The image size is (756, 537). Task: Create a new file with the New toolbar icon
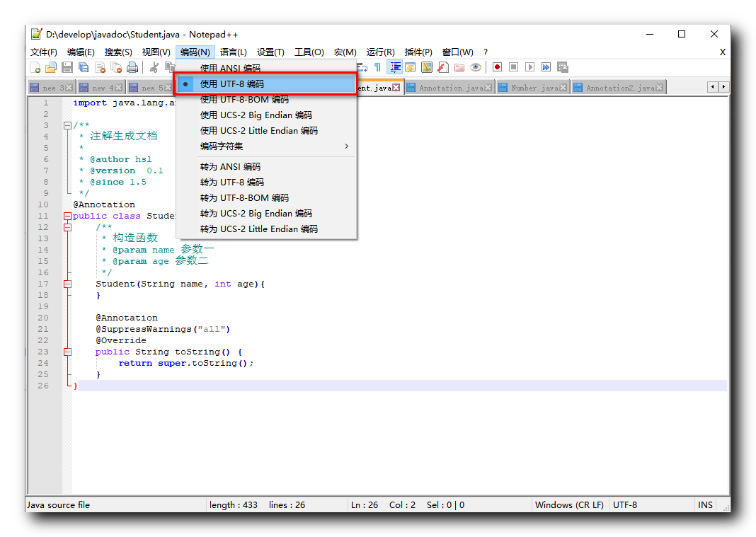(35, 67)
